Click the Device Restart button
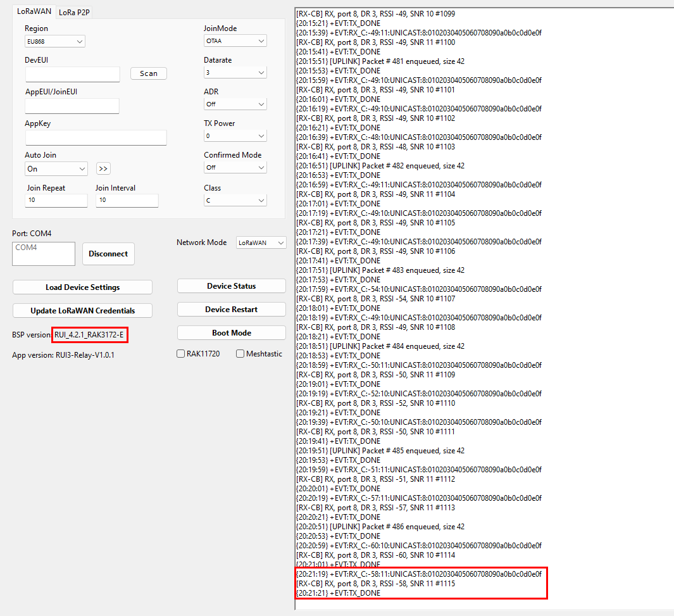The width and height of the screenshot is (674, 616). coord(231,310)
